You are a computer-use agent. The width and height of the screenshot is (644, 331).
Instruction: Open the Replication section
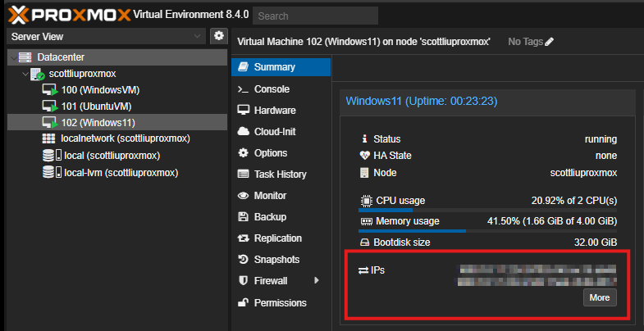click(281, 238)
